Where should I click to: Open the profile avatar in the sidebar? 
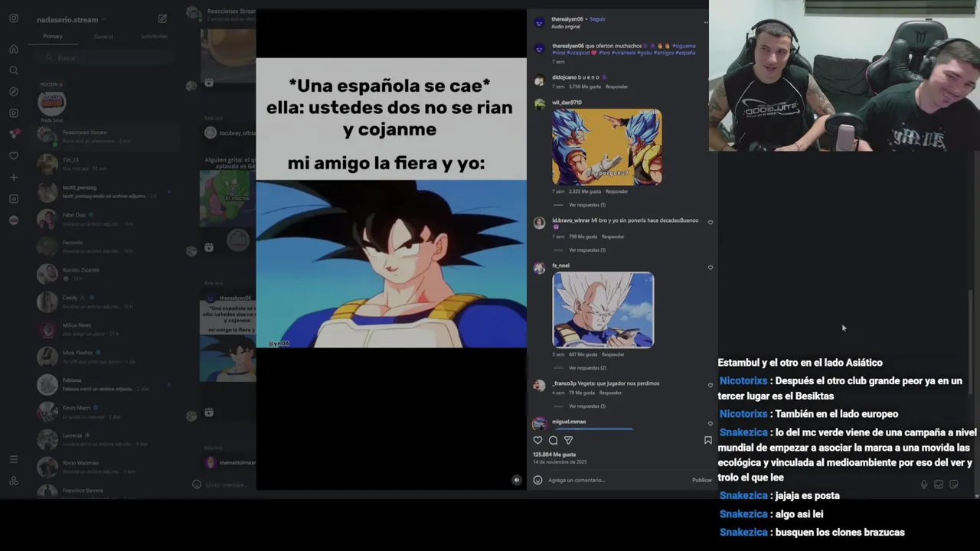14,220
